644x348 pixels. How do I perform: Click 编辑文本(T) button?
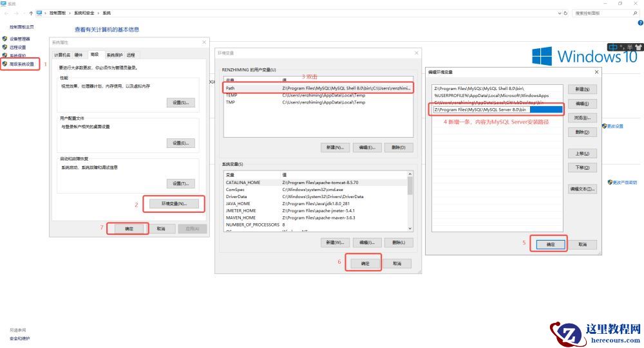pos(582,189)
